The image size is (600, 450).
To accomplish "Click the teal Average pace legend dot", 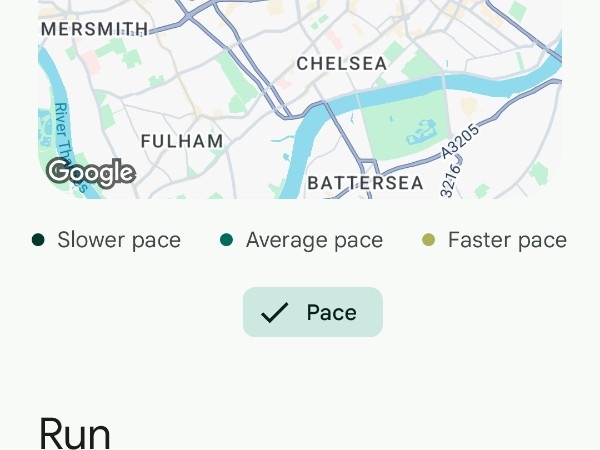I will [x=227, y=240].
